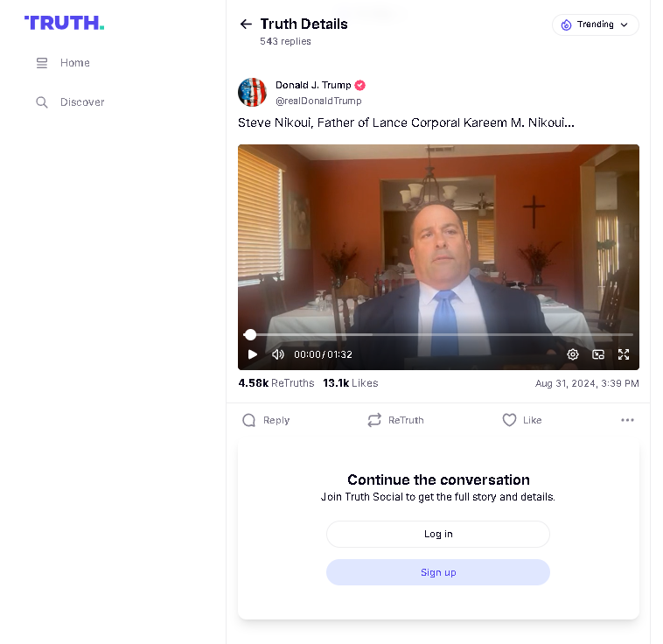Play the video

pos(253,354)
